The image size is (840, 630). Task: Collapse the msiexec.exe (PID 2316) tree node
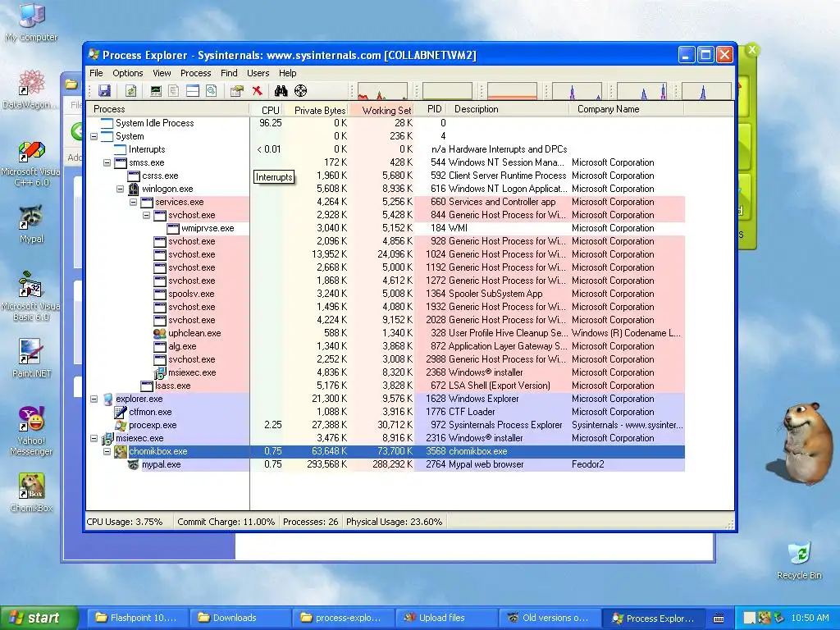[94, 439]
